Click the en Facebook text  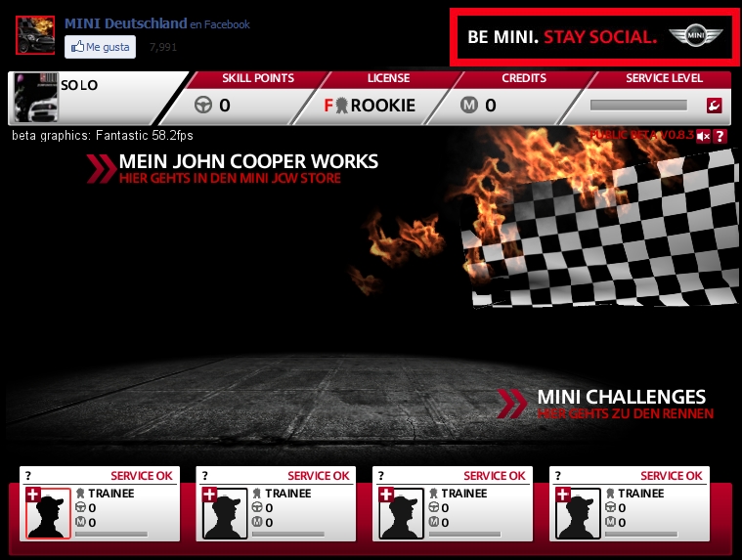[x=220, y=24]
